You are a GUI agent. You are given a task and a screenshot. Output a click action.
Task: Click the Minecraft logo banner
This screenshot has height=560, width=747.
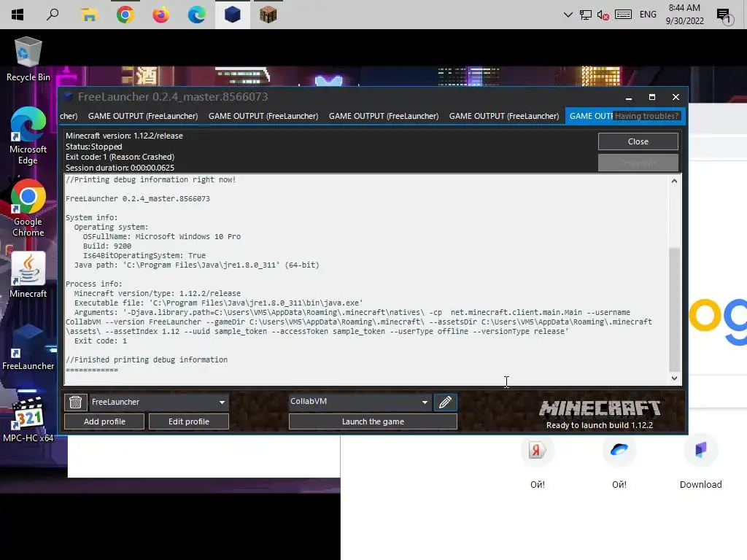(600, 408)
